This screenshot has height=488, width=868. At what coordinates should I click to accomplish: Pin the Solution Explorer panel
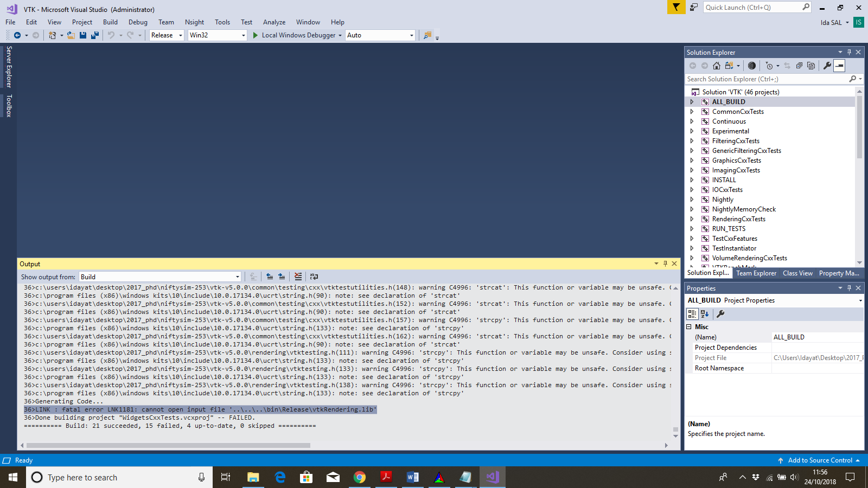(849, 52)
